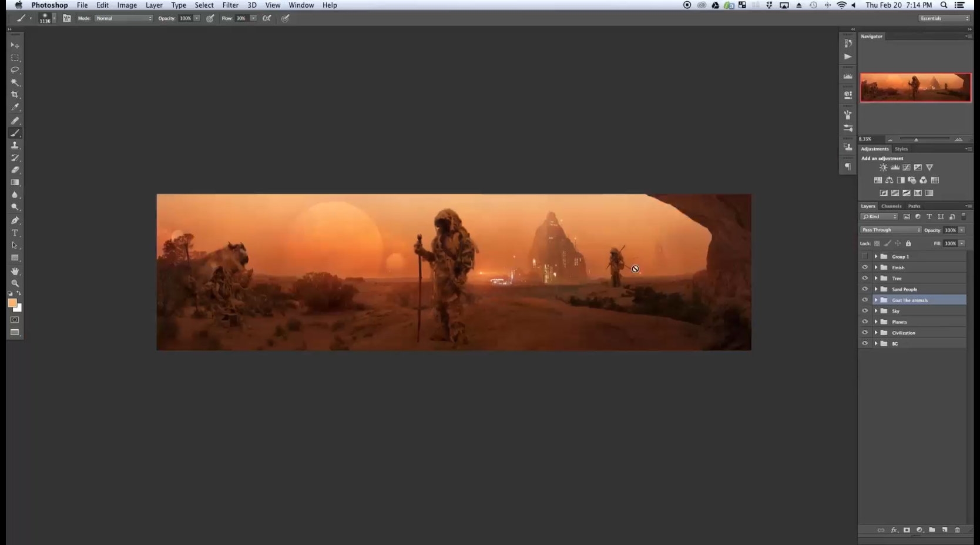Hide the Planets layer group
The width and height of the screenshot is (980, 545).
click(x=865, y=322)
